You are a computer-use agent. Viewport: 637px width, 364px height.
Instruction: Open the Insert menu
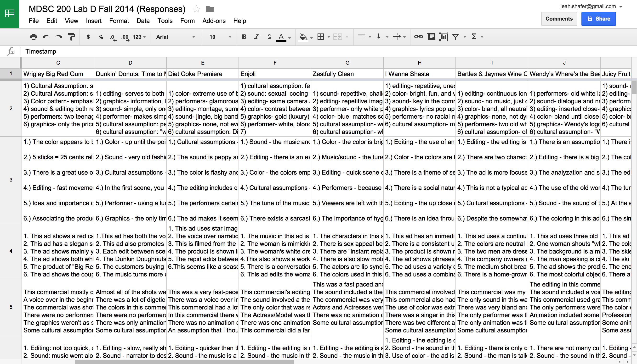point(94,21)
